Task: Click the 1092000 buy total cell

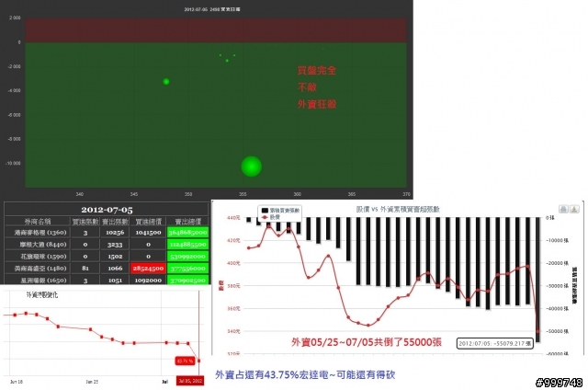Action: tap(148, 280)
